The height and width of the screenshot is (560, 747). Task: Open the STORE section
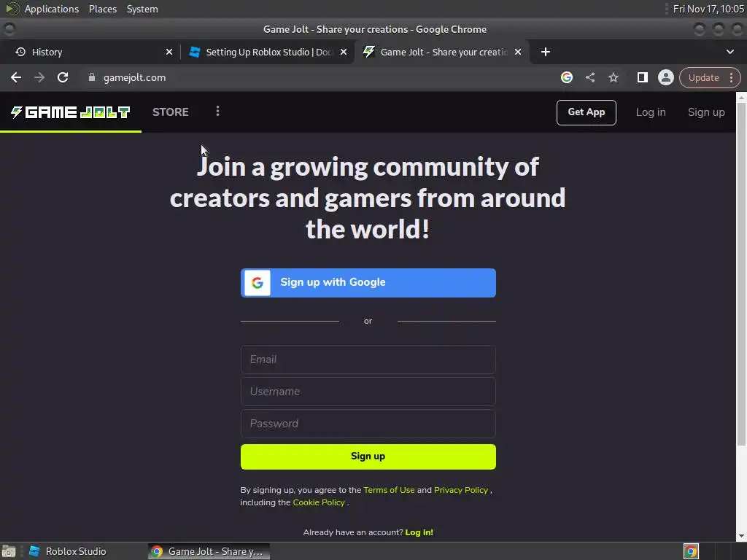pos(171,112)
